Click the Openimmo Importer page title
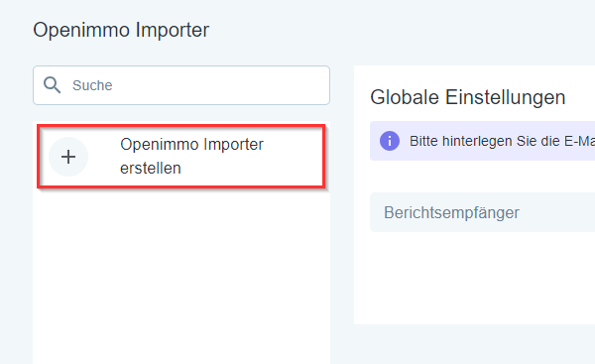Image resolution: width=595 pixels, height=364 pixels. point(121,30)
